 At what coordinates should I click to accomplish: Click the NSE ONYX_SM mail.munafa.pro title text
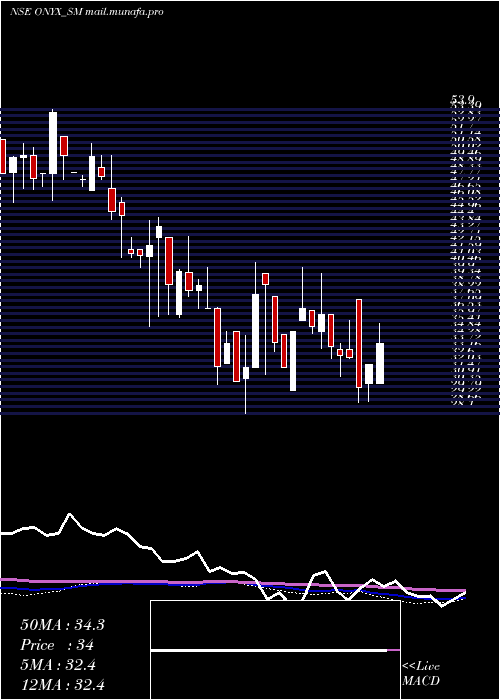pyautogui.click(x=87, y=12)
